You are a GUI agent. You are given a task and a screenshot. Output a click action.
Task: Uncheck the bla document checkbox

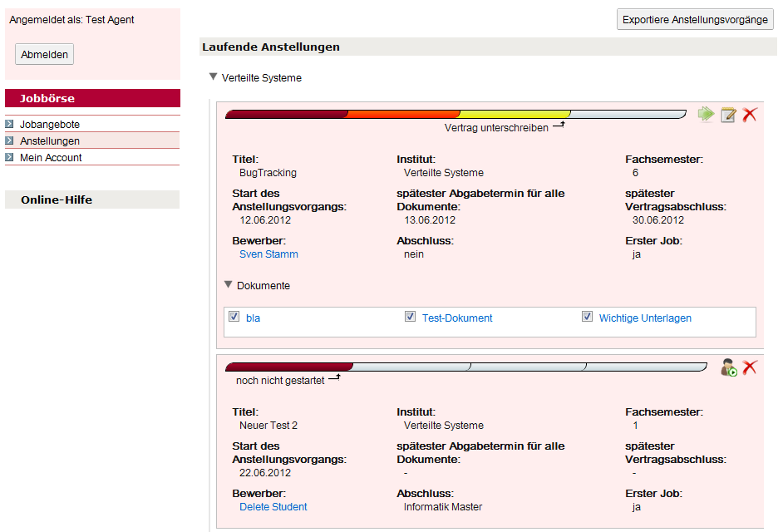pyautogui.click(x=234, y=317)
